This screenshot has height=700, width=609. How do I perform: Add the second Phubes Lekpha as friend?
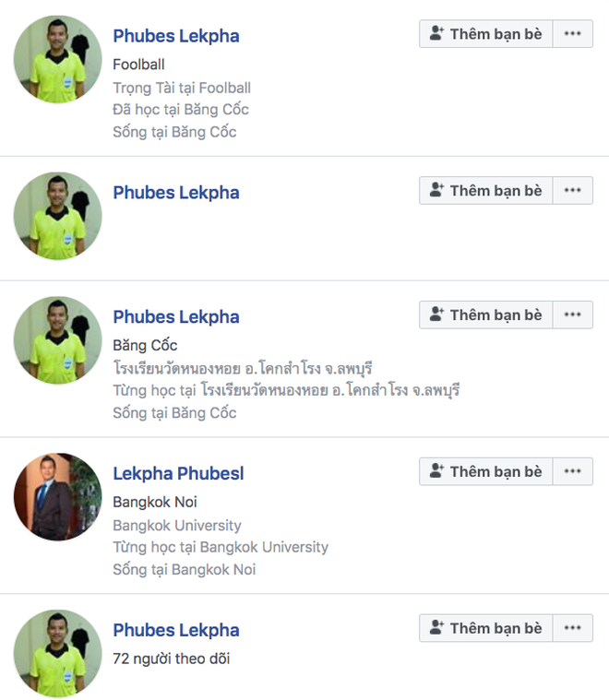(x=485, y=191)
